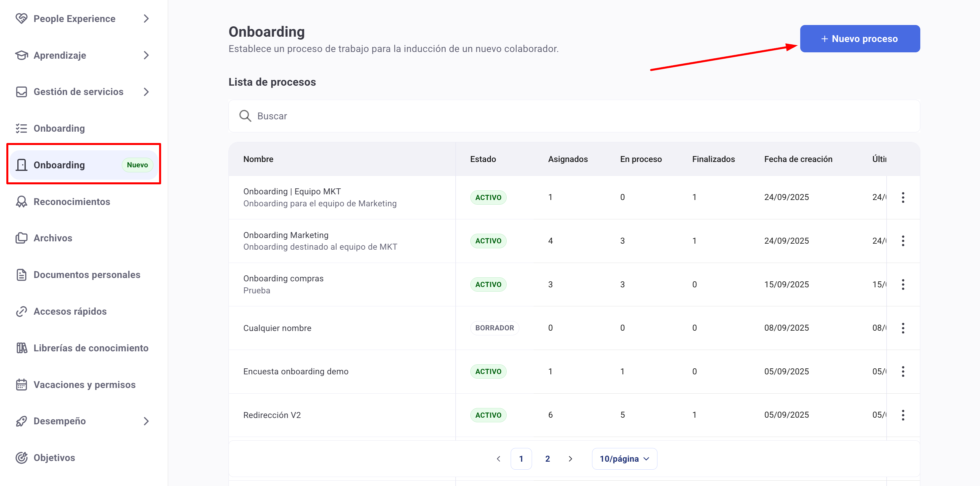Open options menu for Onboarding Marketing row
Viewport: 980px width, 486px height.
tap(903, 241)
